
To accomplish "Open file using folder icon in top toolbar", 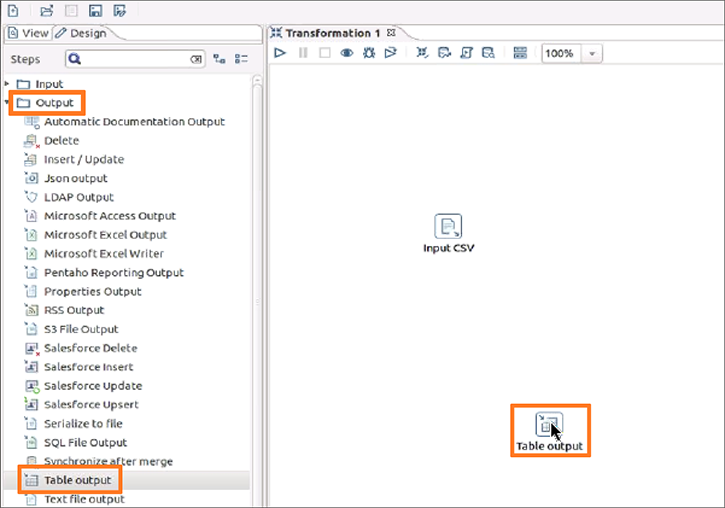I will click(46, 10).
